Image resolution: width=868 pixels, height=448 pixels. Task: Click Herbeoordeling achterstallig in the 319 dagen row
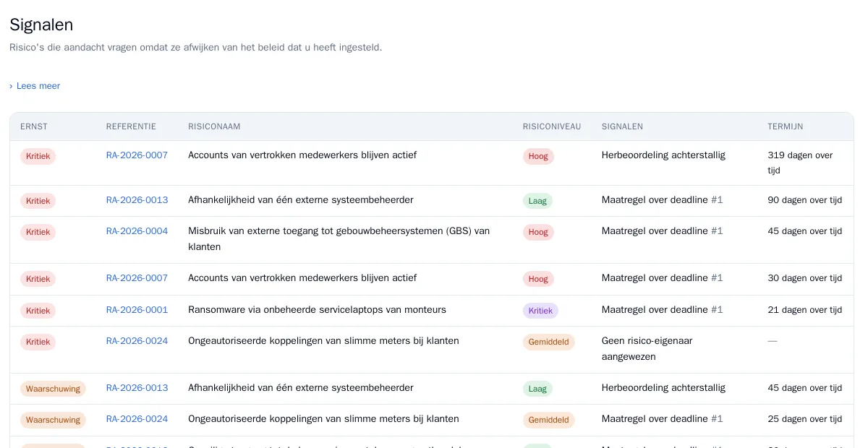pos(663,155)
